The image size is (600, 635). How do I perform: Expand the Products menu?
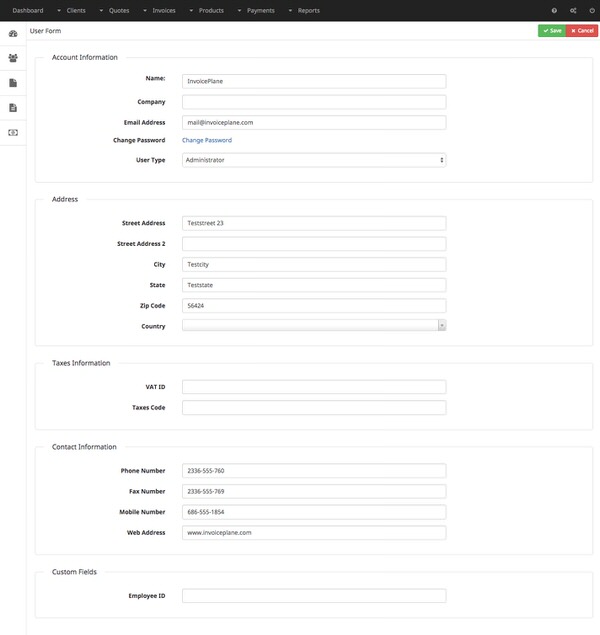[x=207, y=11]
